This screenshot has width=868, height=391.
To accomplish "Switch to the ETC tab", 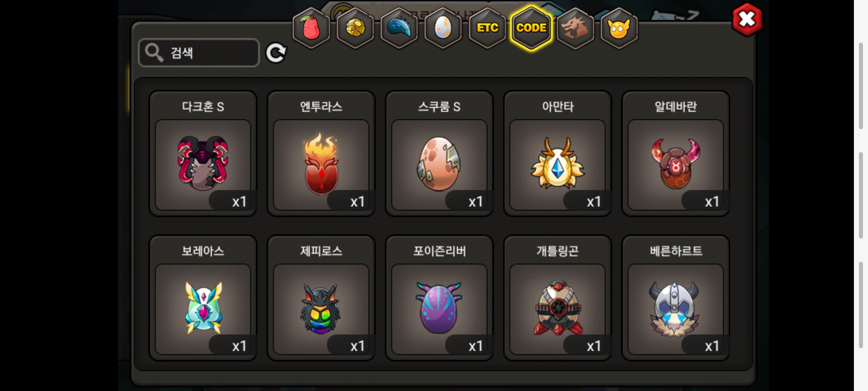I will [487, 28].
